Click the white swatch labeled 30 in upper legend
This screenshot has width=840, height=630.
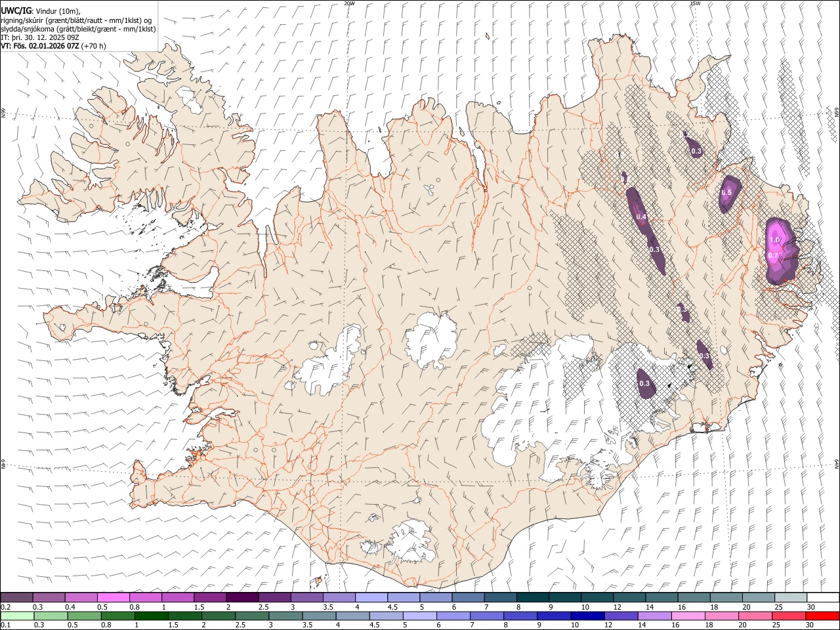[822, 597]
